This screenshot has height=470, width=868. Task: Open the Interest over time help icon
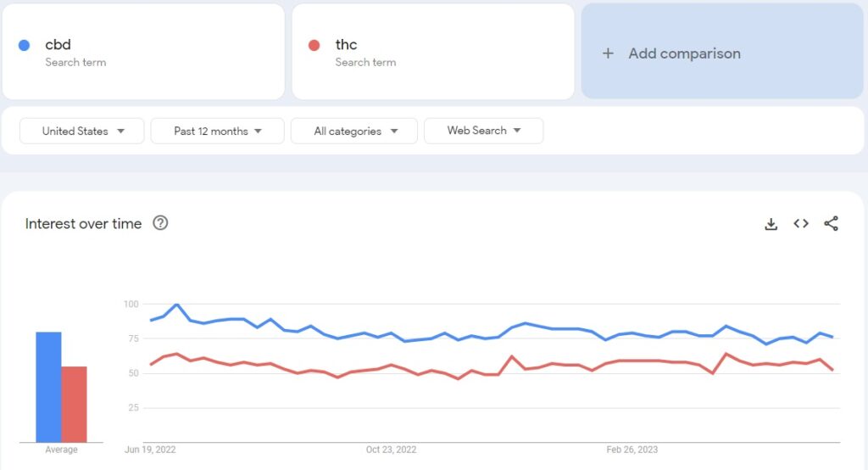coord(160,223)
